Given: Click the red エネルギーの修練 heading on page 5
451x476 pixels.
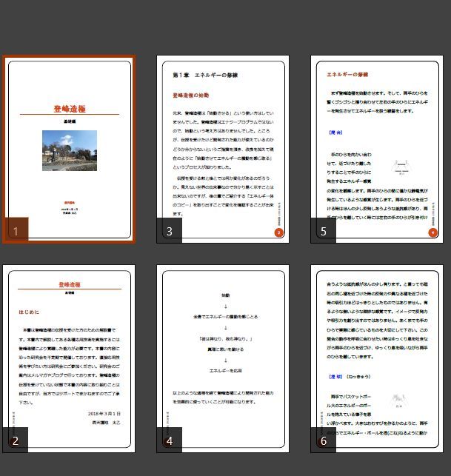Looking at the screenshot, I should point(347,74).
